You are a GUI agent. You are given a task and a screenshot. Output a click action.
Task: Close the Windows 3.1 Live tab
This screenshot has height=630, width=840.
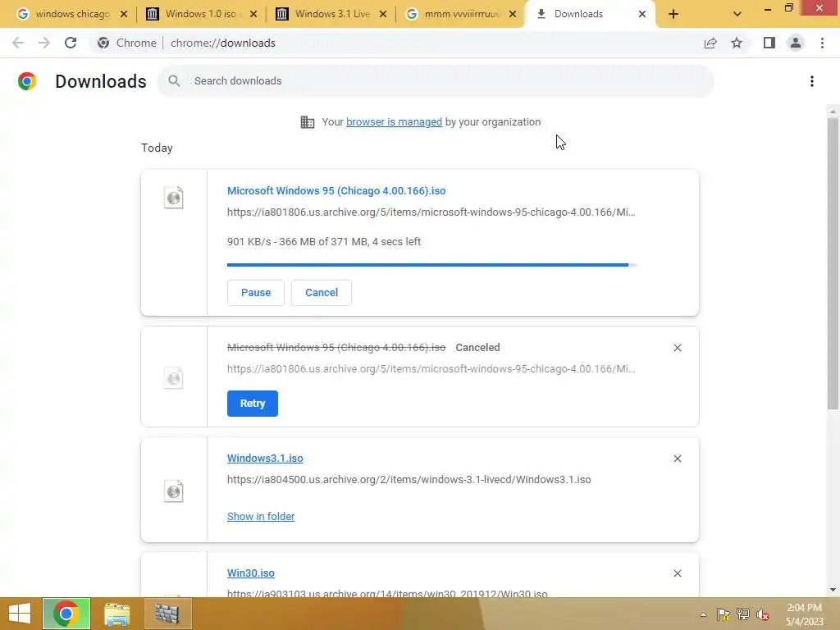coord(383,14)
